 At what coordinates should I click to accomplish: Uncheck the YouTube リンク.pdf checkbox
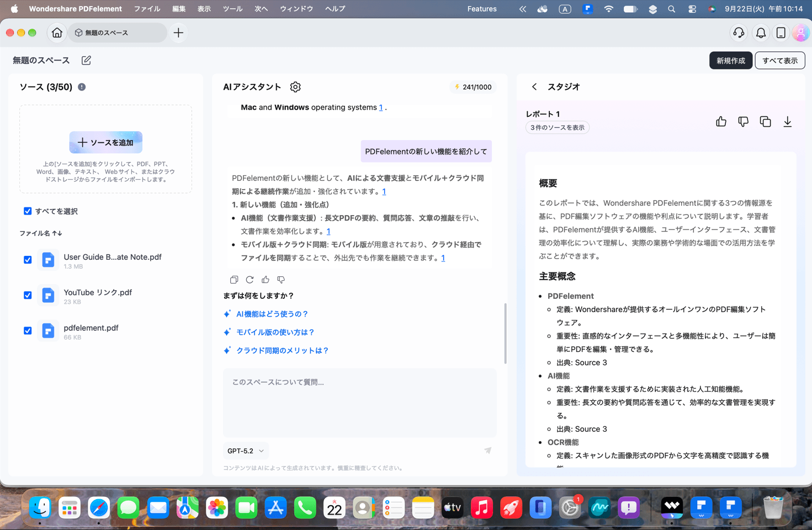coord(28,295)
